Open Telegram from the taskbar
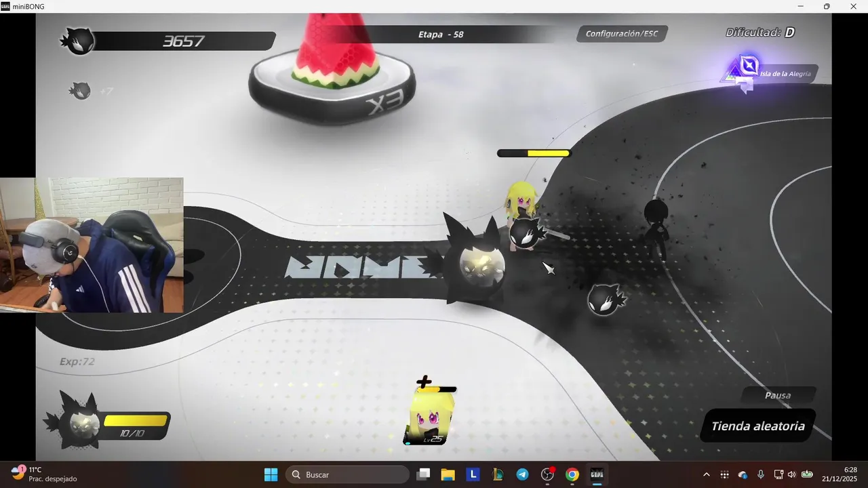This screenshot has width=868, height=488. pyautogui.click(x=522, y=474)
